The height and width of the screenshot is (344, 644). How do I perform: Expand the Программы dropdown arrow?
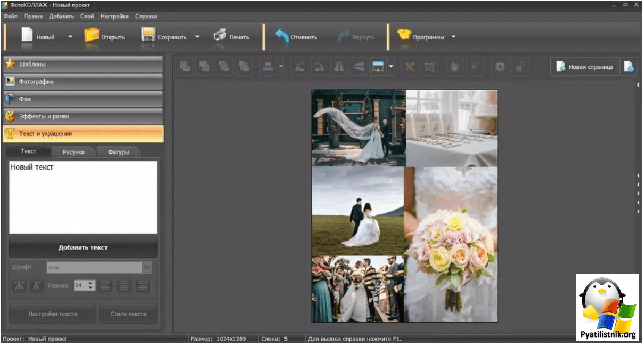click(x=453, y=37)
